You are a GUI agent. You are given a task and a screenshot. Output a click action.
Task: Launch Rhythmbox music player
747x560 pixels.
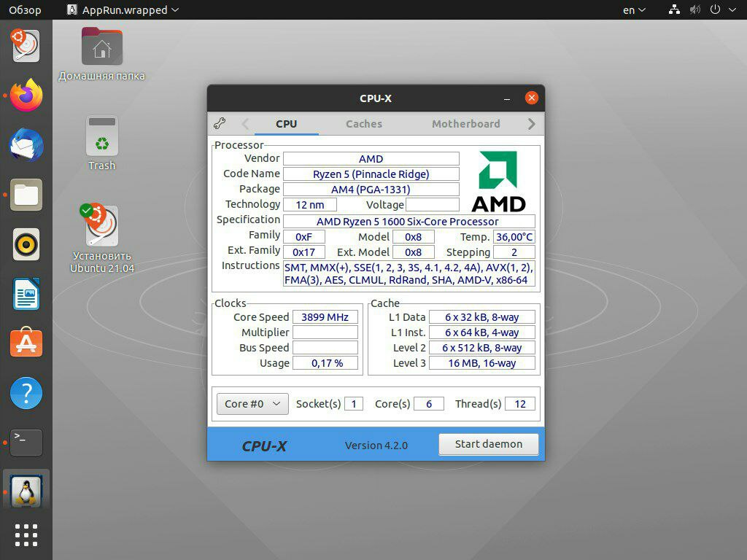(26, 245)
